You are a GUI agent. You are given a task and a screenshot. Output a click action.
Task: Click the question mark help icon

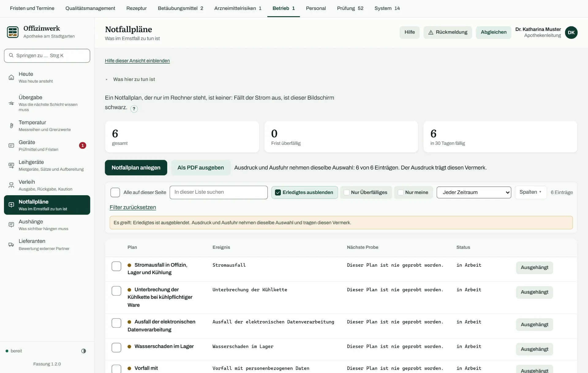tap(134, 109)
